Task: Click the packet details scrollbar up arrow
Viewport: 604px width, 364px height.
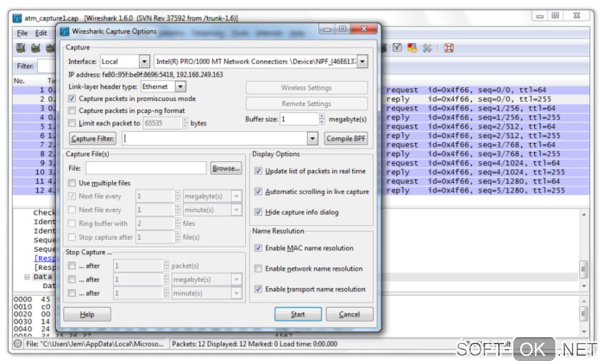Action: [584, 214]
